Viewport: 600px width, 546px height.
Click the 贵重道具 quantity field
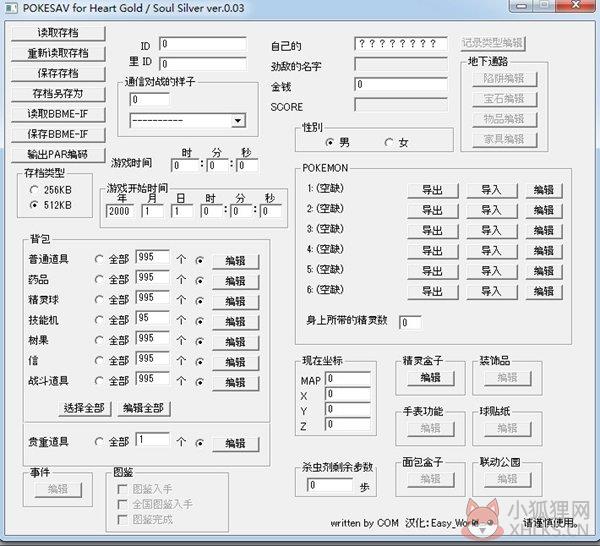point(153,440)
